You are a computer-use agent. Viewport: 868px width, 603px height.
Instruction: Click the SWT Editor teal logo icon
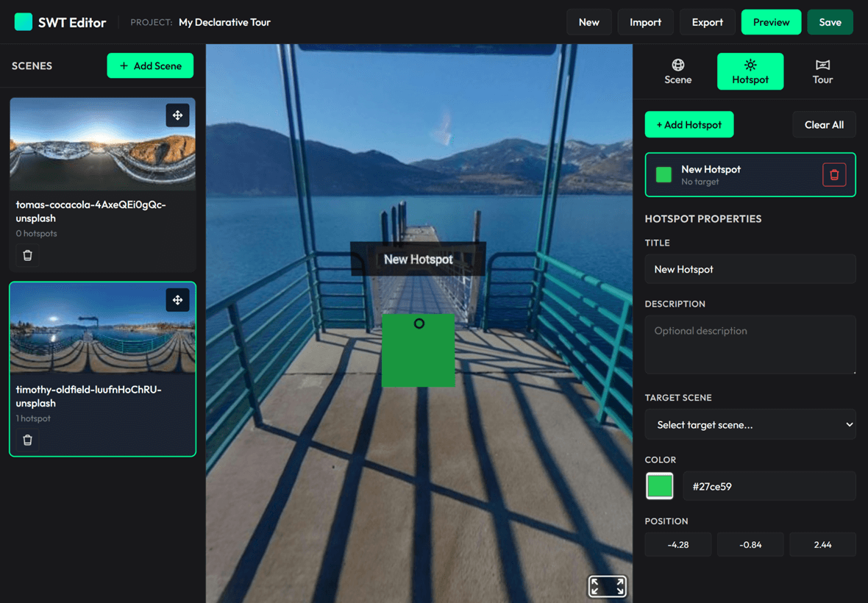[24, 22]
